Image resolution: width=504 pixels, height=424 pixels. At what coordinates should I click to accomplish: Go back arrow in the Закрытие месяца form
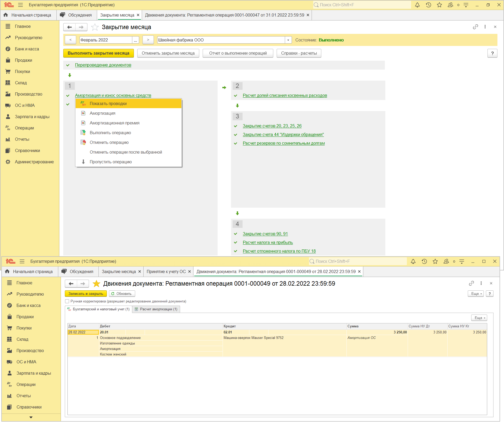pos(70,27)
